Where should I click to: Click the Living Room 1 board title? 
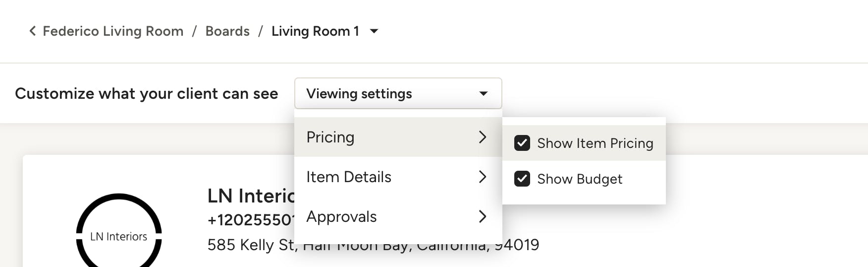click(315, 31)
